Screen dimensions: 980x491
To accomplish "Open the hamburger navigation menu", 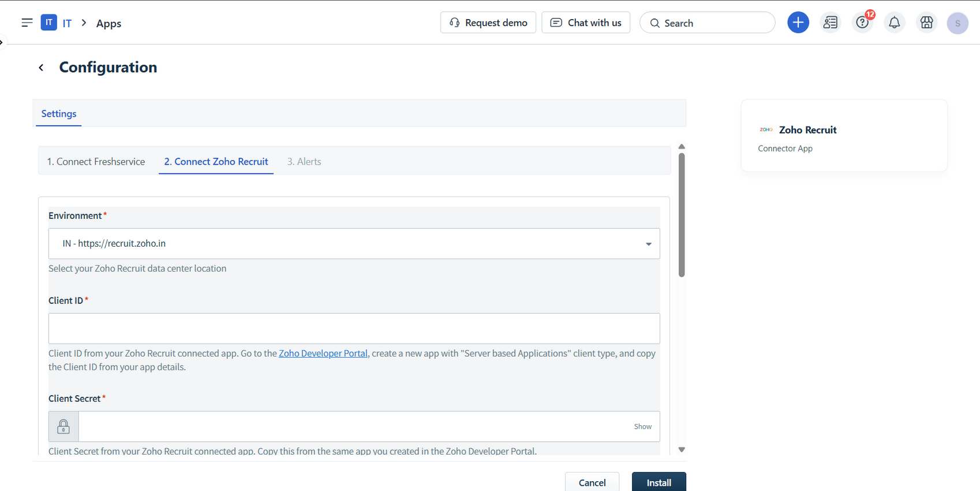I will (x=27, y=23).
